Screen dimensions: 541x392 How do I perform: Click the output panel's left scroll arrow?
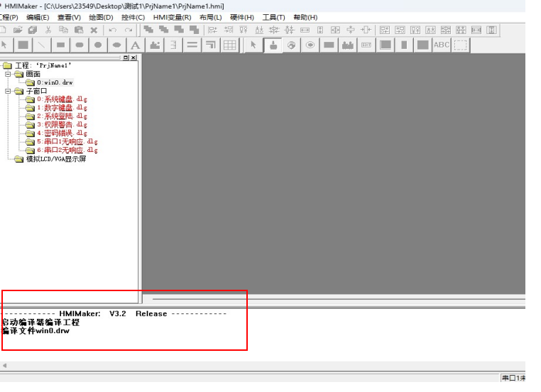pyautogui.click(x=4, y=366)
